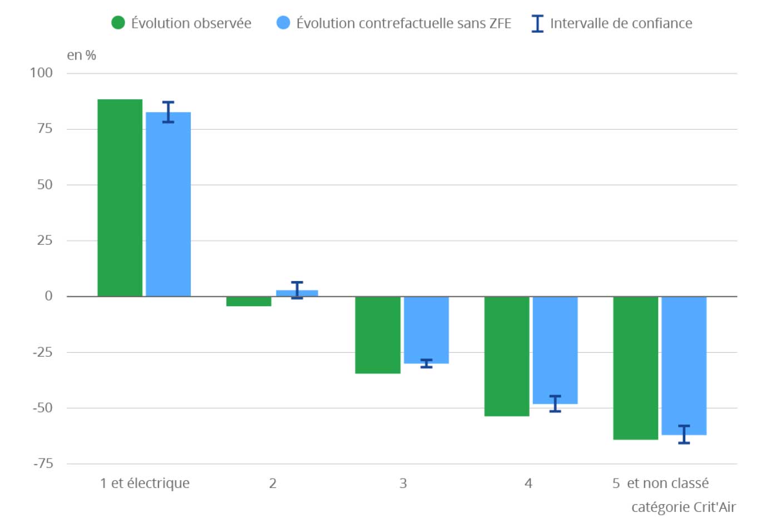Viewport: 761px width, 532px height.
Task: Select the green bar for category 1 et électrique
Action: pos(120,198)
